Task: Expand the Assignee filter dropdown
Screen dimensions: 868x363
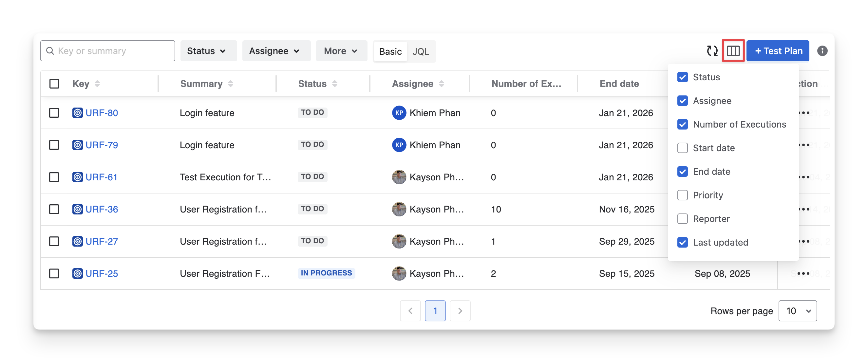Action: 276,51
